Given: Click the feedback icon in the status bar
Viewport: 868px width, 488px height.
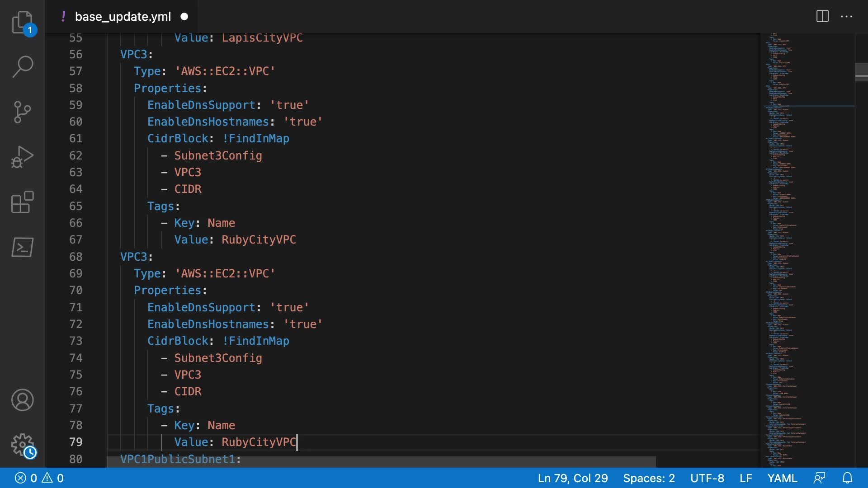Looking at the screenshot, I should pyautogui.click(x=819, y=478).
